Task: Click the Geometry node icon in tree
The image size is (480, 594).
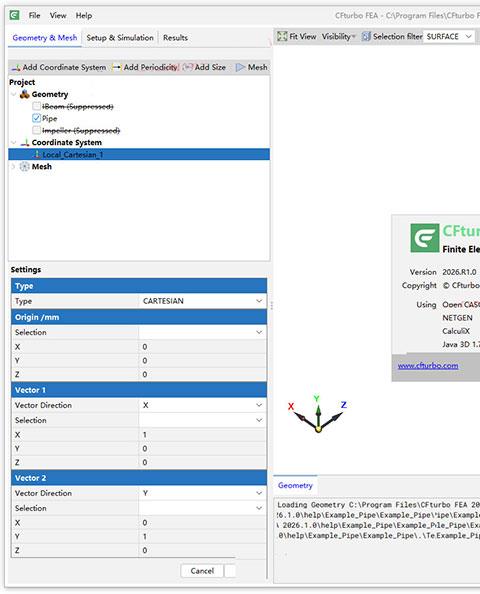Action: [x=25, y=94]
